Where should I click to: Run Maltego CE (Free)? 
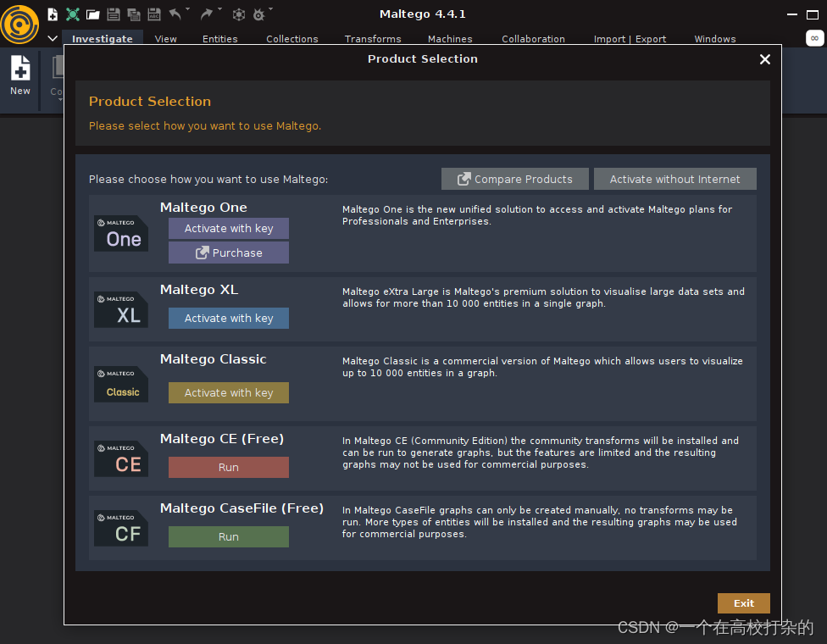[229, 467]
